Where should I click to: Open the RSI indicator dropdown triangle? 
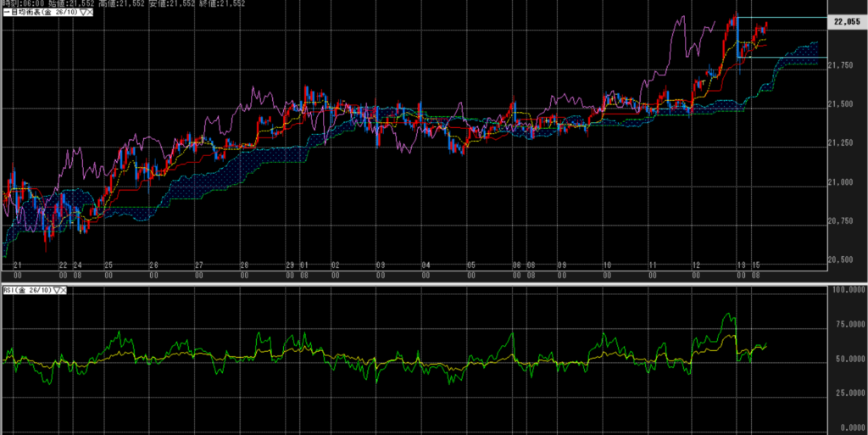[x=55, y=290]
